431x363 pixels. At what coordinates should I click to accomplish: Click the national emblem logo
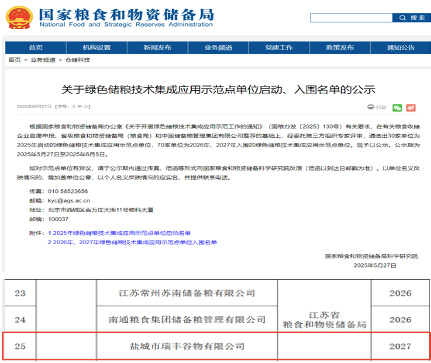20,17
